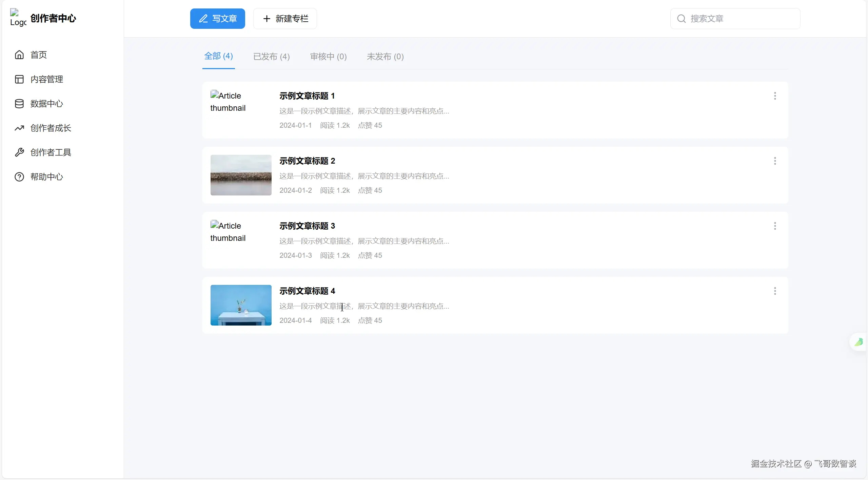Open the blue table thumbnail of article 4
The image size is (868, 480).
[241, 305]
